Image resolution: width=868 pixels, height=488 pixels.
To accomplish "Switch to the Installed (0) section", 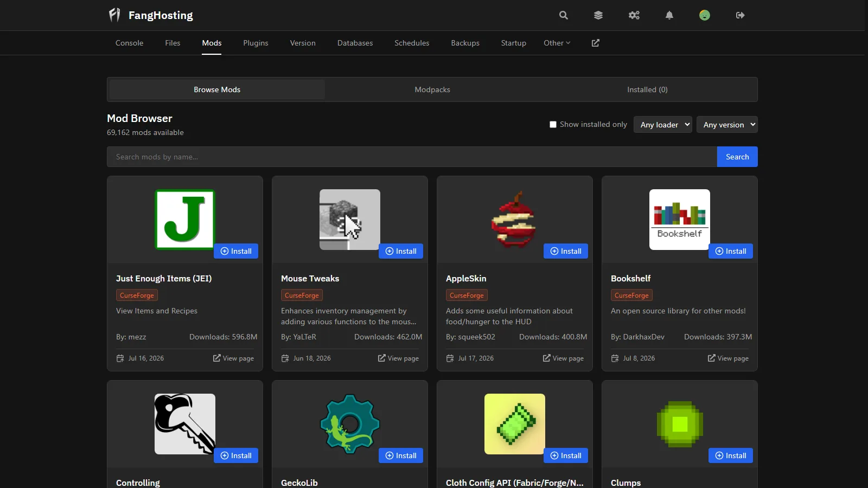I will click(647, 89).
